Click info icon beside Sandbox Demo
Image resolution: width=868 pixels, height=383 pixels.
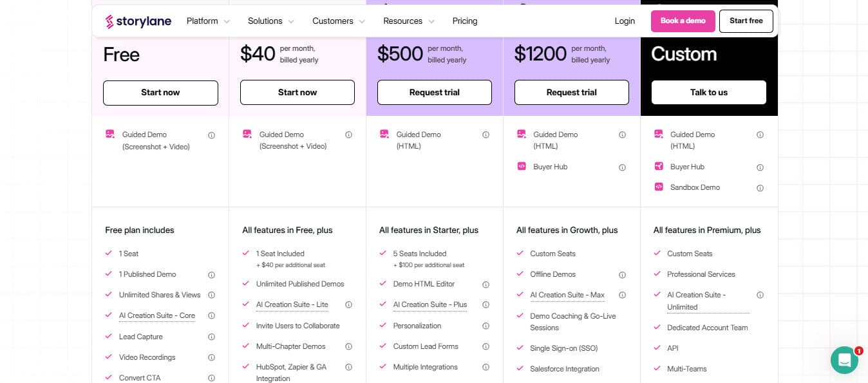(x=760, y=188)
